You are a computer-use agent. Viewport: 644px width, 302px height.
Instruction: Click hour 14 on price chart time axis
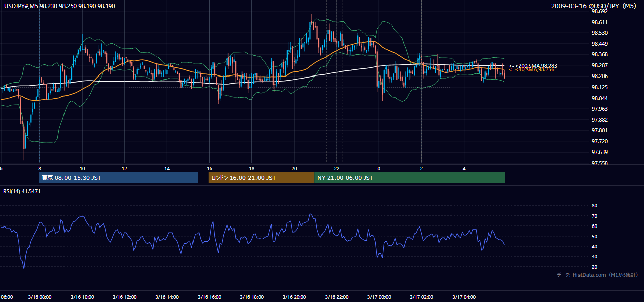[x=167, y=168]
